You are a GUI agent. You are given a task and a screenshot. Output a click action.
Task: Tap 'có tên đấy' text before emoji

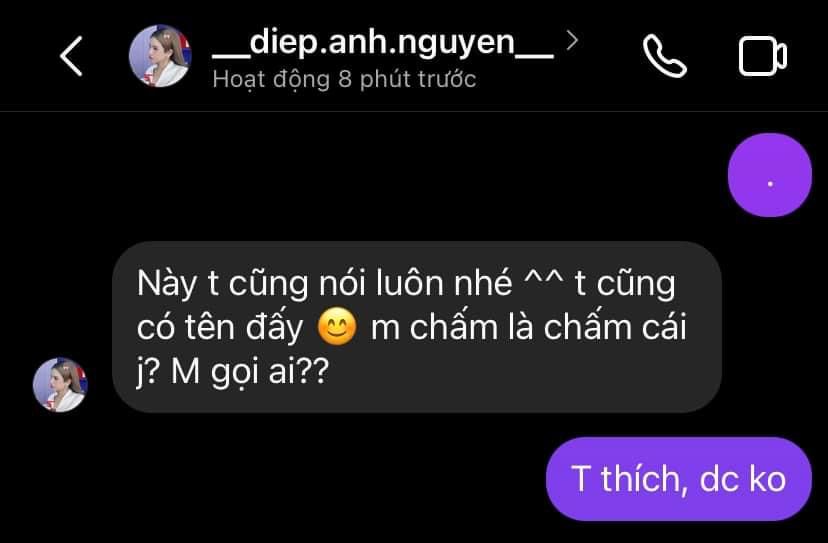pyautogui.click(x=220, y=328)
